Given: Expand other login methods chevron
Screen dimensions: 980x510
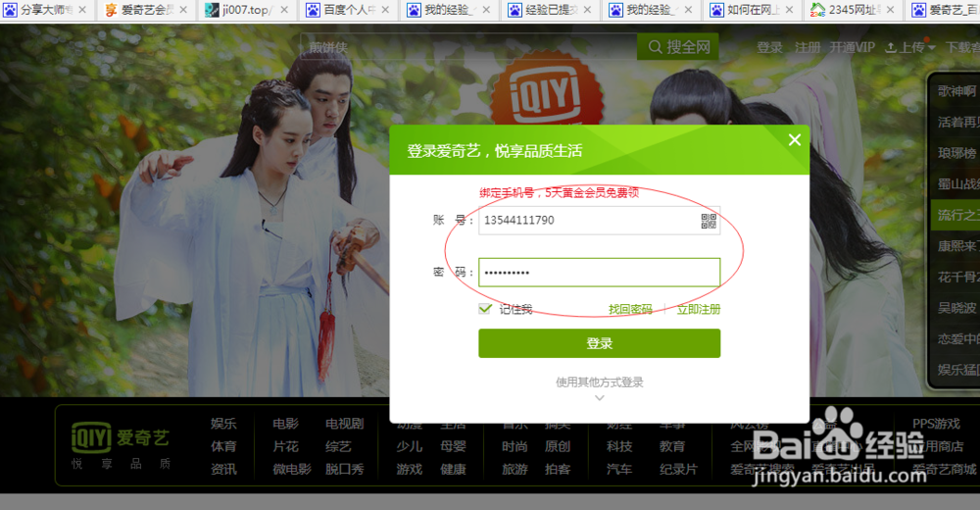Looking at the screenshot, I should (600, 398).
